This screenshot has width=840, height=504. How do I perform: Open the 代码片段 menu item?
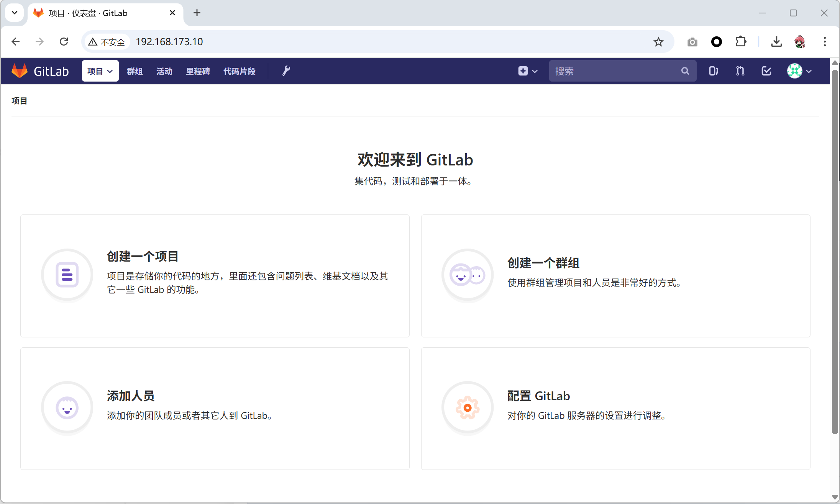click(x=239, y=71)
